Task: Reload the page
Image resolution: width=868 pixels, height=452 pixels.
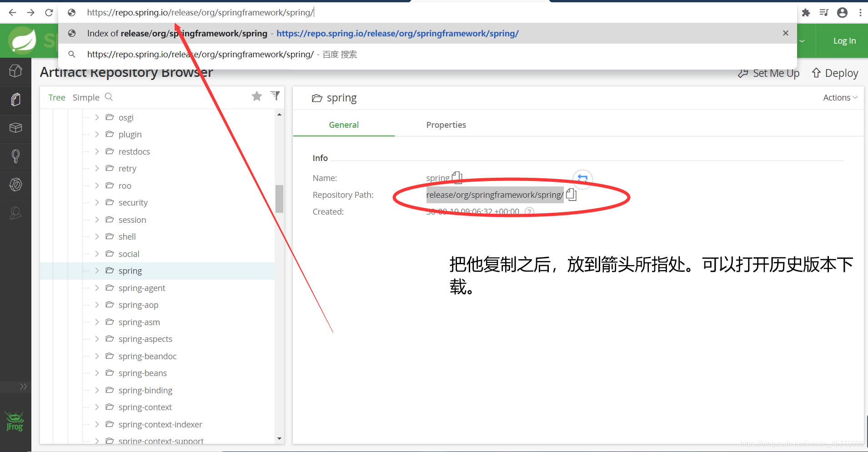Action: pyautogui.click(x=49, y=13)
